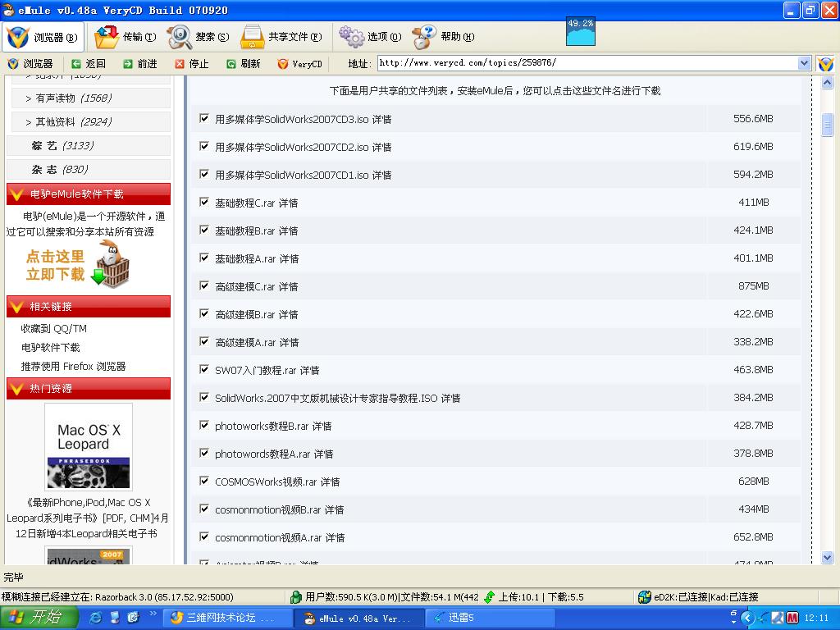840x630 pixels.
Task: Click the 浏览器 browser toolbar icon
Action: pos(13,64)
